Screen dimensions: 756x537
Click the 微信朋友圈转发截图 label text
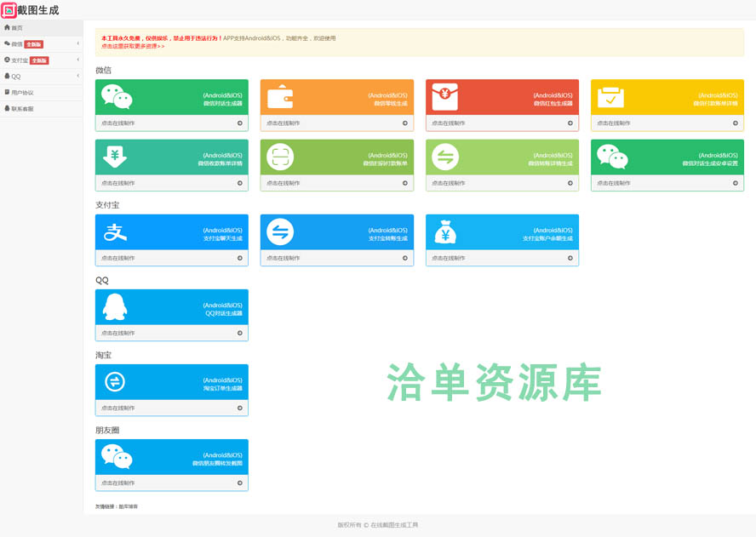[x=217, y=463]
